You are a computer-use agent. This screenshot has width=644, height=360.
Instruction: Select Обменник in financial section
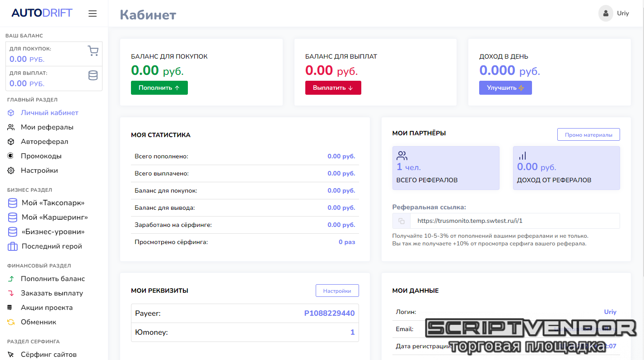pos(38,322)
